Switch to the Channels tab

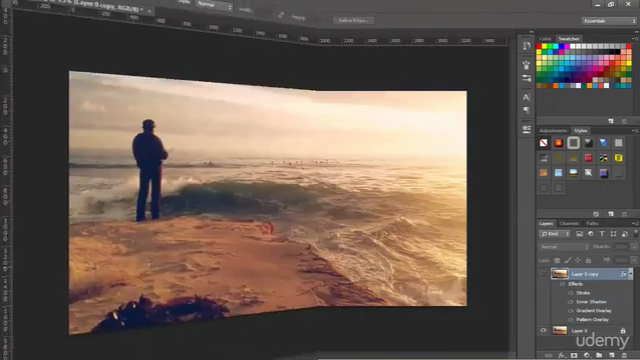click(569, 223)
